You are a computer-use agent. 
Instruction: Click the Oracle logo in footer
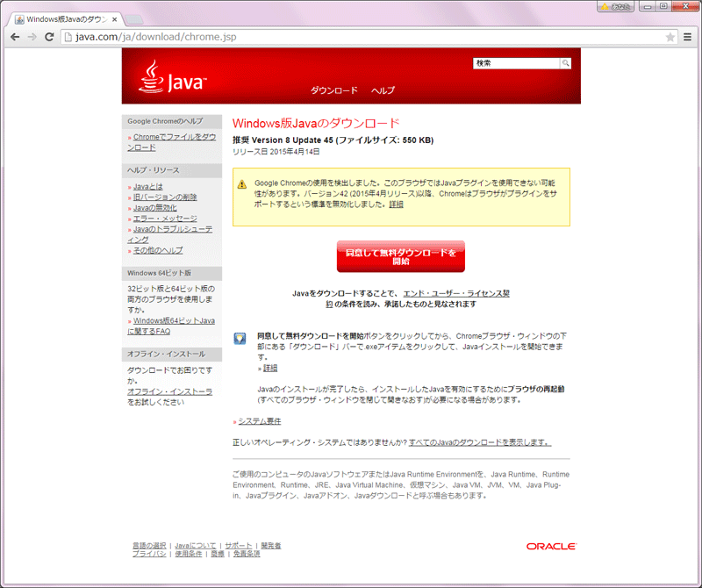pos(551,547)
